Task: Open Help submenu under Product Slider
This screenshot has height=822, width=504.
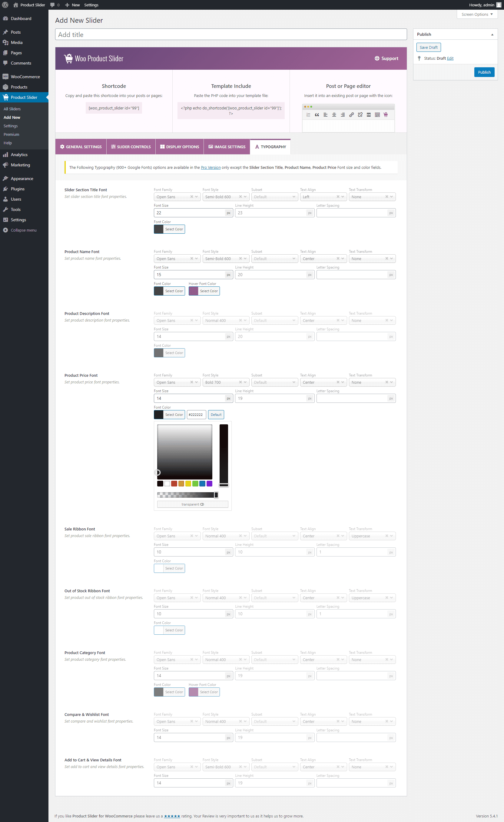Action: click(8, 143)
